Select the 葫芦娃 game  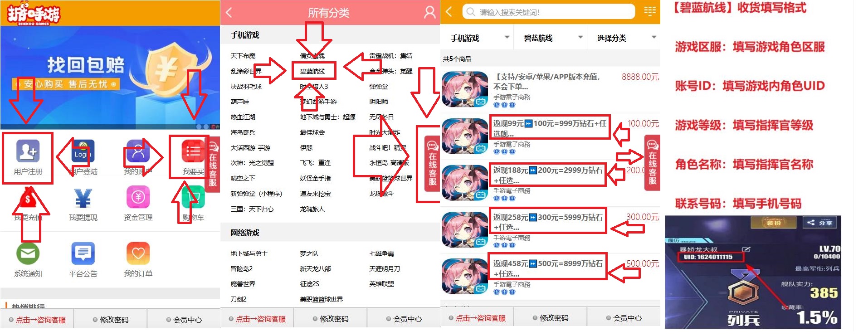click(240, 102)
